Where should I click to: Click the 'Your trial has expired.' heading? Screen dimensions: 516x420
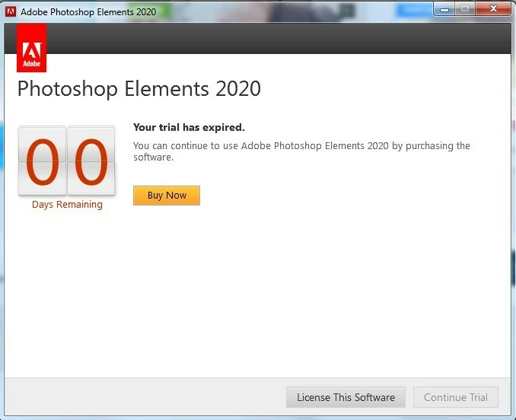tap(189, 127)
